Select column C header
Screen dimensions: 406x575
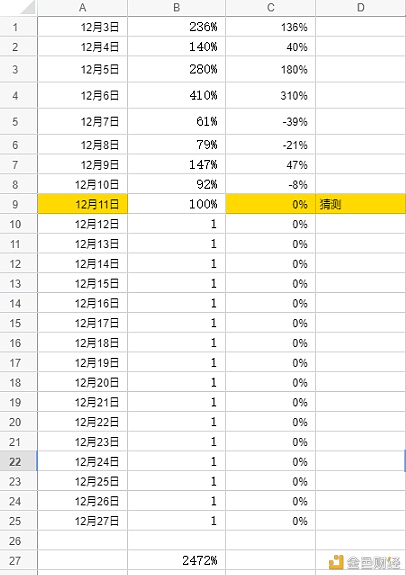point(270,7)
